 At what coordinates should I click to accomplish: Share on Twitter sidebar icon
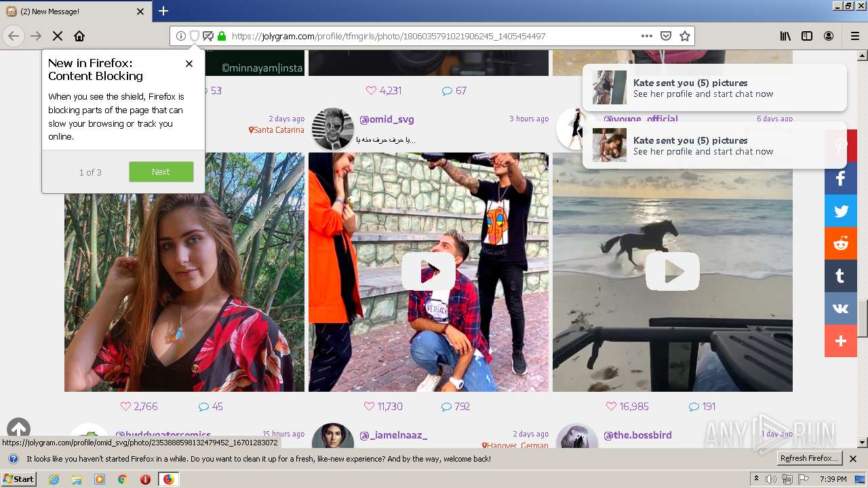click(841, 211)
